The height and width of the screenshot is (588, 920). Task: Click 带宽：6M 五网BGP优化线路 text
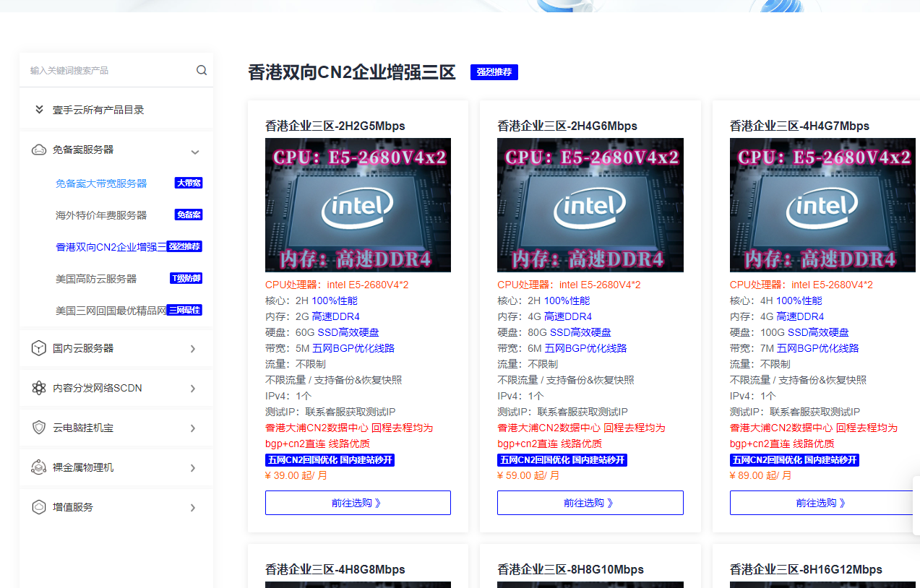coord(562,348)
